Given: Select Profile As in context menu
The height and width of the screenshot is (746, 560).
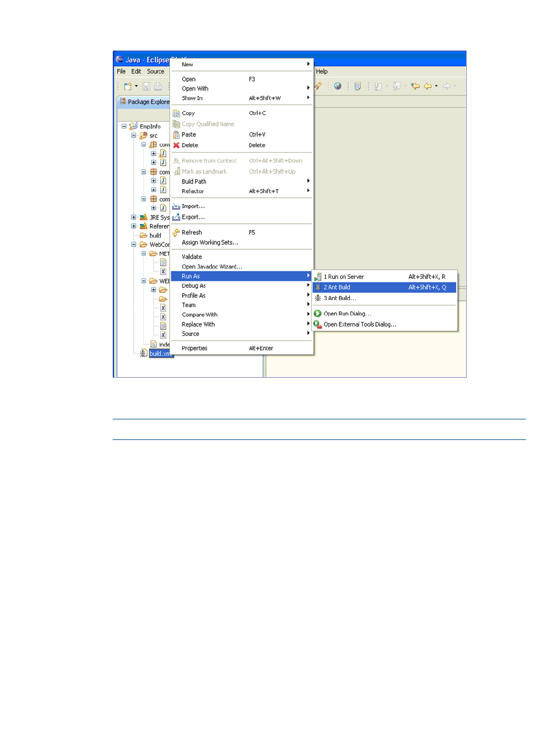Looking at the screenshot, I should tap(242, 295).
